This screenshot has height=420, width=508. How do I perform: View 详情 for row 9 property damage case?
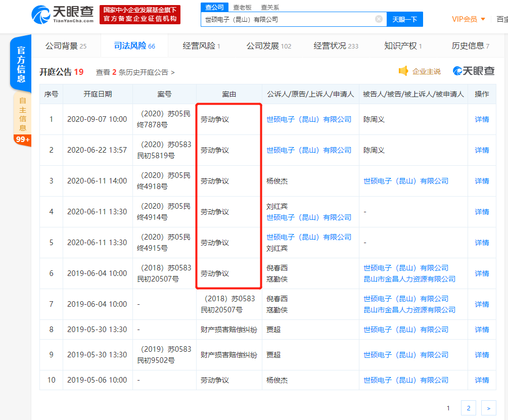click(482, 355)
